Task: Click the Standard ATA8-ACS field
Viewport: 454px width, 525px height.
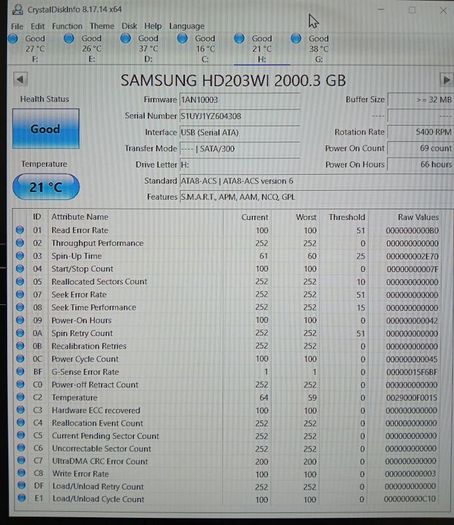Action: point(316,181)
